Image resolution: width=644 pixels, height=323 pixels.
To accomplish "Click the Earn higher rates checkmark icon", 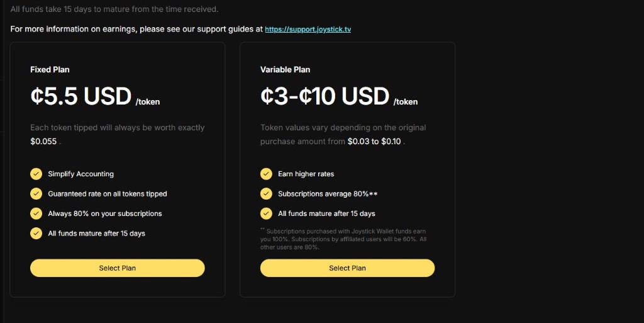I will (x=266, y=174).
